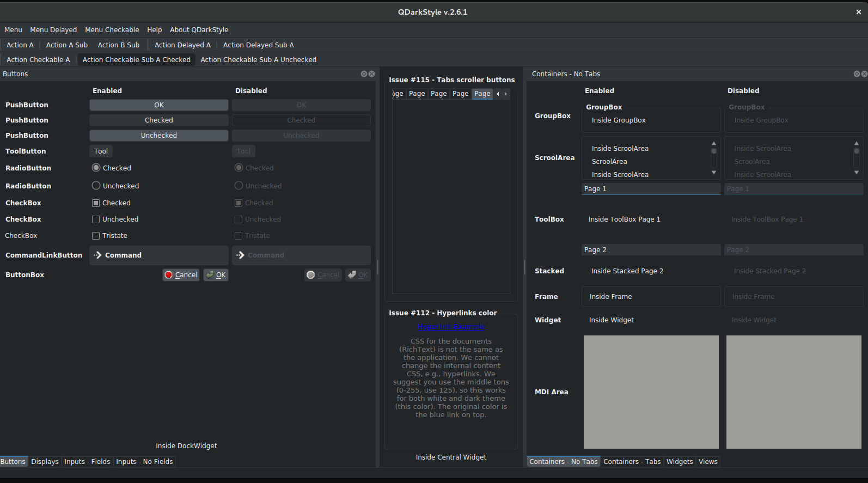Screen dimensions: 868x483
Task: Click up arrow of enabled ScroolArea scrollbar
Action: pyautogui.click(x=714, y=143)
